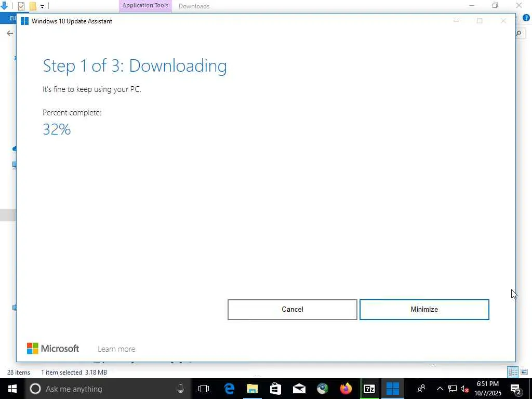Open the Mail app from the taskbar
532x399 pixels.
click(299, 389)
